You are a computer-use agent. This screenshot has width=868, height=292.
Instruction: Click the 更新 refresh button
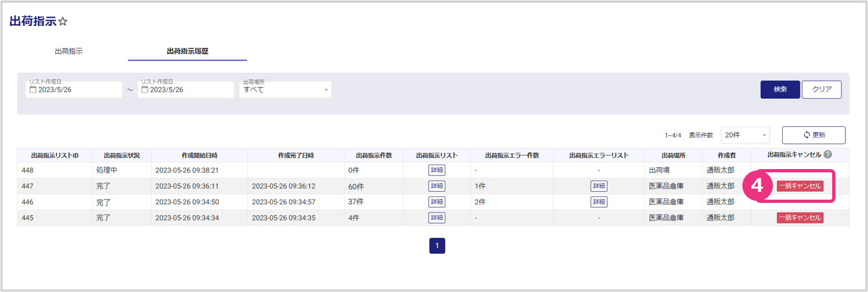point(813,135)
